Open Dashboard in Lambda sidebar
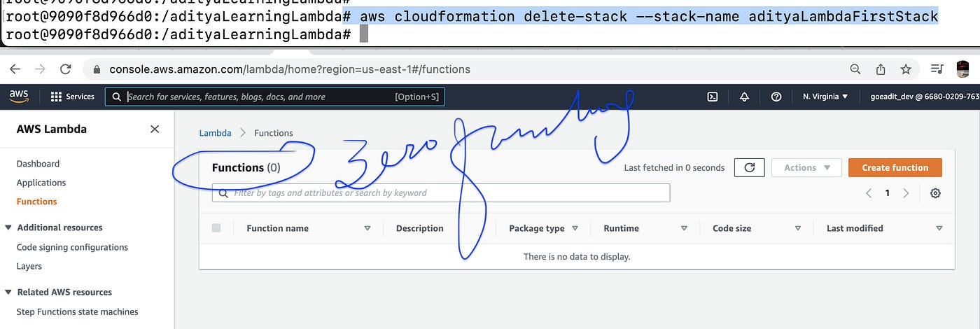Image resolution: width=980 pixels, height=329 pixels. click(x=38, y=164)
